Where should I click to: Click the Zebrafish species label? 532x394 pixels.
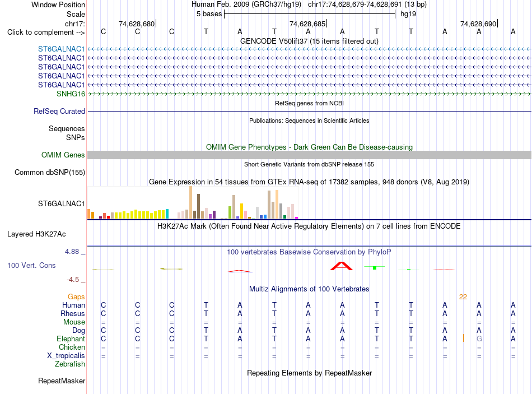click(70, 364)
